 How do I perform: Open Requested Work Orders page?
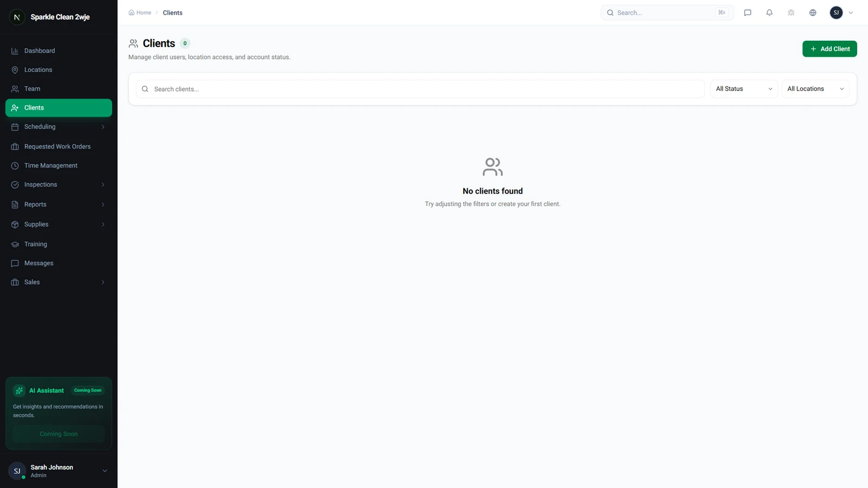coord(59,147)
